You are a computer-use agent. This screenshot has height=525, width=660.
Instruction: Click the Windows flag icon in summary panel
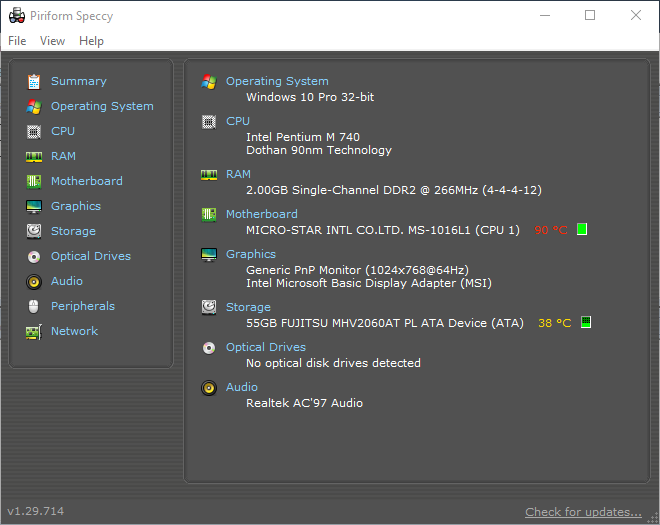pos(209,81)
